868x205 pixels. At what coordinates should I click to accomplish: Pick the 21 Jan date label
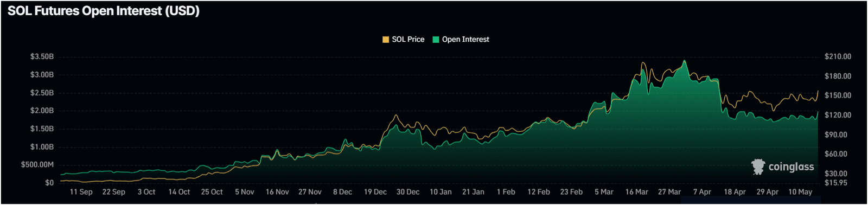(473, 192)
